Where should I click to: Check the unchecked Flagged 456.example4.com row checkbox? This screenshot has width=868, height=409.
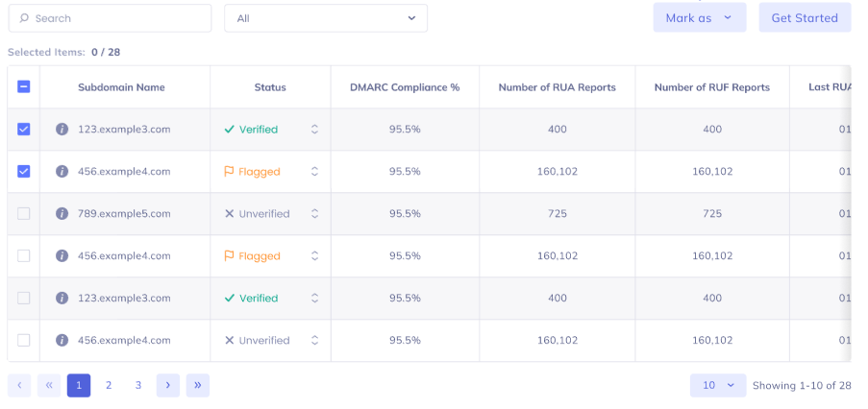[24, 256]
